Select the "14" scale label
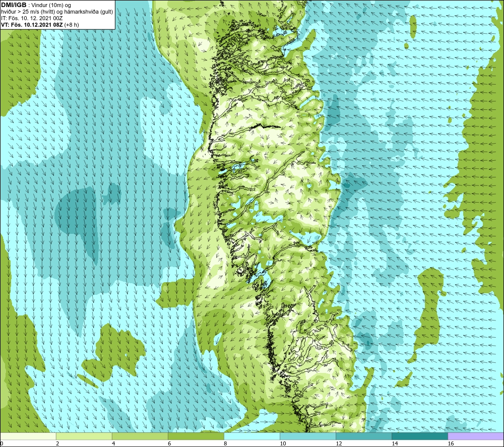Image resolution: width=504 pixels, height=447 pixels. (x=395, y=444)
